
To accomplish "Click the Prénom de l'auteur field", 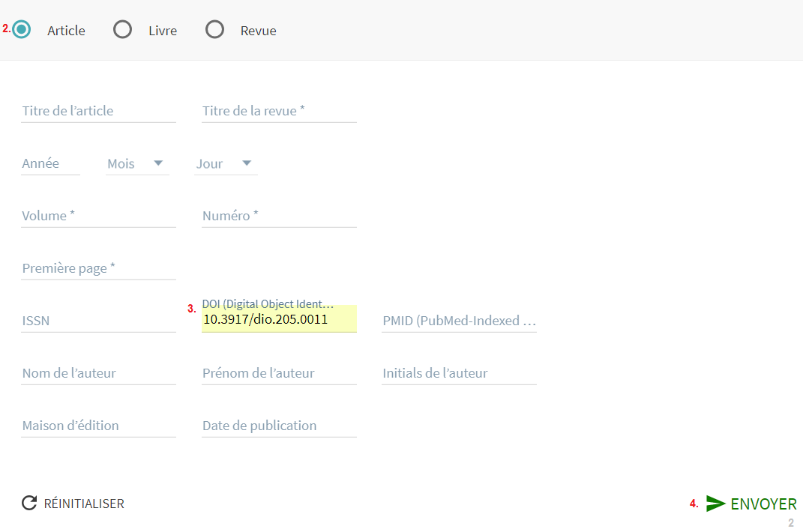I will [279, 374].
